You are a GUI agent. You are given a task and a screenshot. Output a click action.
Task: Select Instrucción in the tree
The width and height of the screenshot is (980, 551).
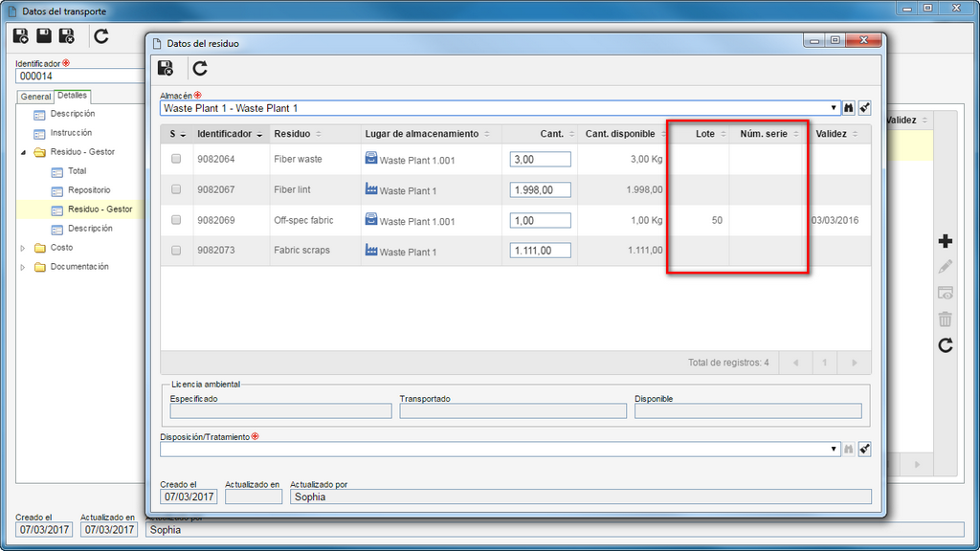[x=71, y=132]
